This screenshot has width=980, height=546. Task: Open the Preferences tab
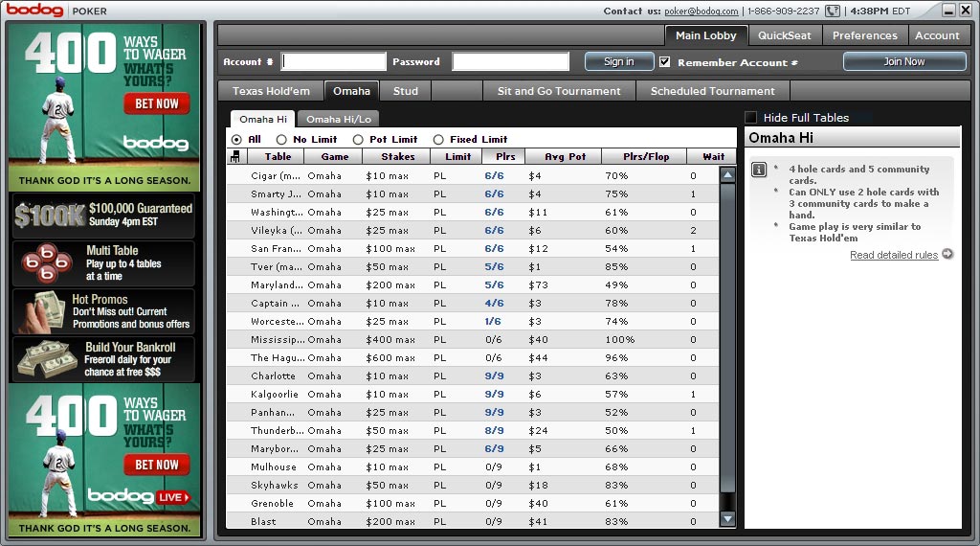[x=864, y=35]
